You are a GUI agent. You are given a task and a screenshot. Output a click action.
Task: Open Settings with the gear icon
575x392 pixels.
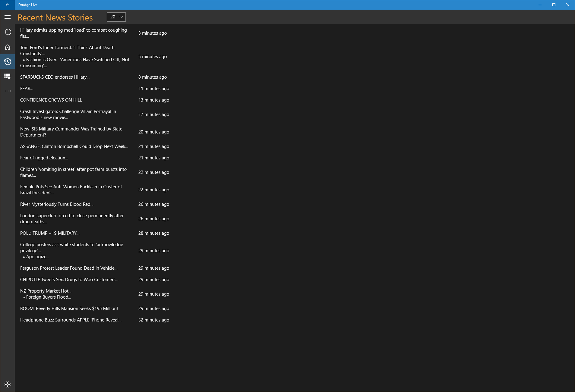tap(8, 384)
